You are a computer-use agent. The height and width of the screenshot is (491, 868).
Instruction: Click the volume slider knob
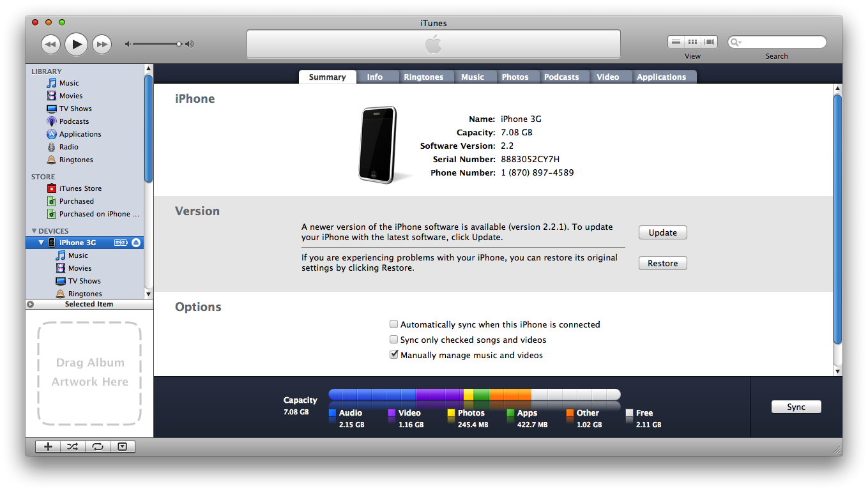[179, 44]
